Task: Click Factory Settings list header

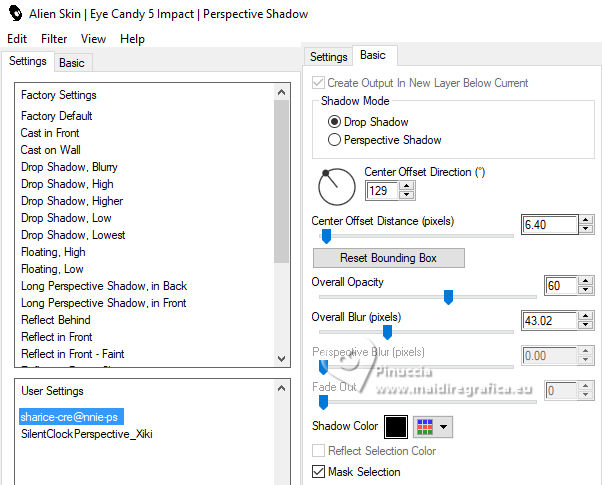Action: (x=59, y=95)
